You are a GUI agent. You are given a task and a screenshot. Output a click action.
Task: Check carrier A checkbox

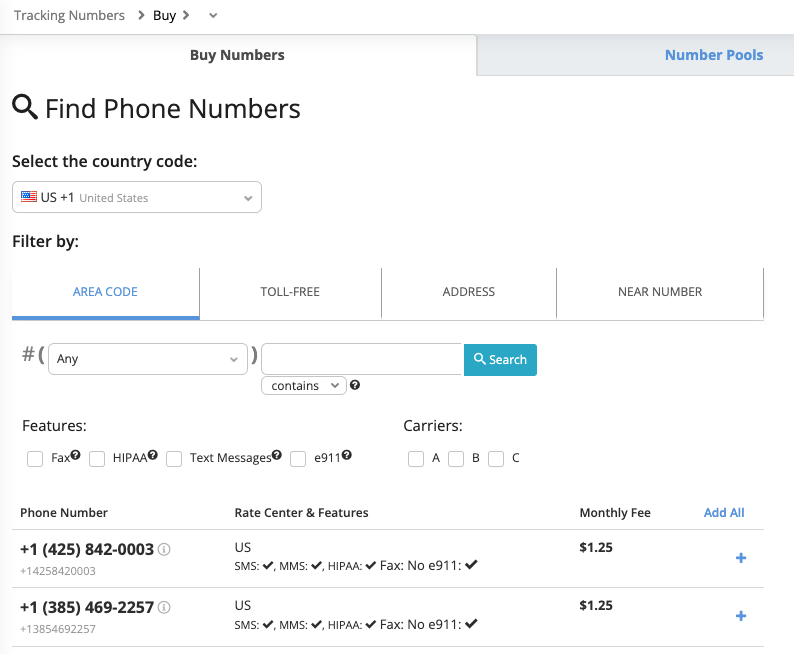[416, 459]
